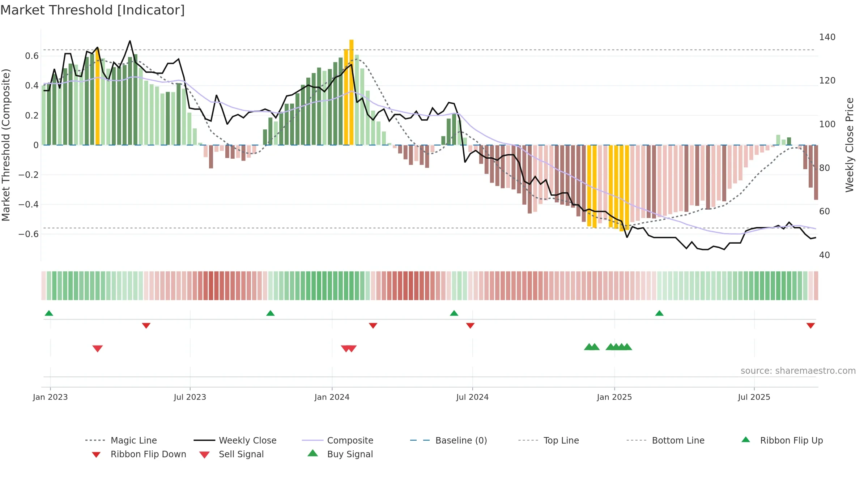
Task: Toggle the Top Line legend entry
Action: [549, 440]
